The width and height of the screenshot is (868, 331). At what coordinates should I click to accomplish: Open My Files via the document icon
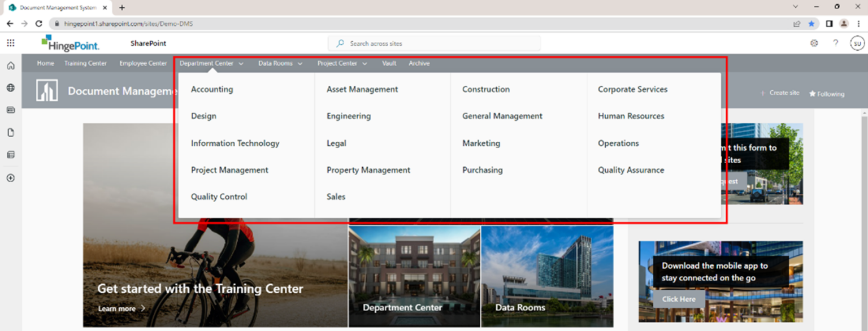click(10, 132)
